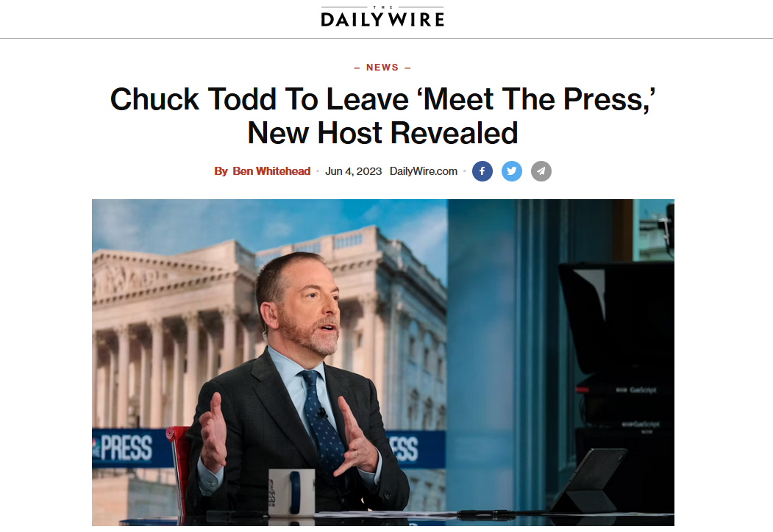
Task: Share the article on Twitter
Action: (x=512, y=171)
